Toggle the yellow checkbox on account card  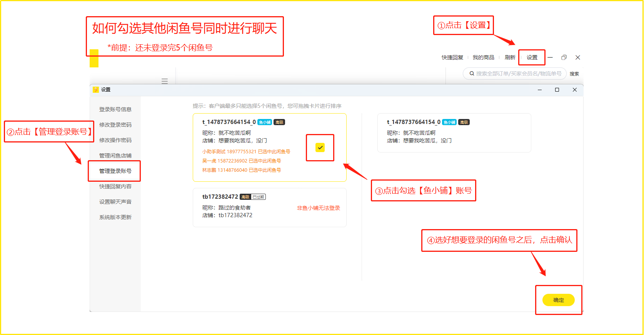point(320,147)
